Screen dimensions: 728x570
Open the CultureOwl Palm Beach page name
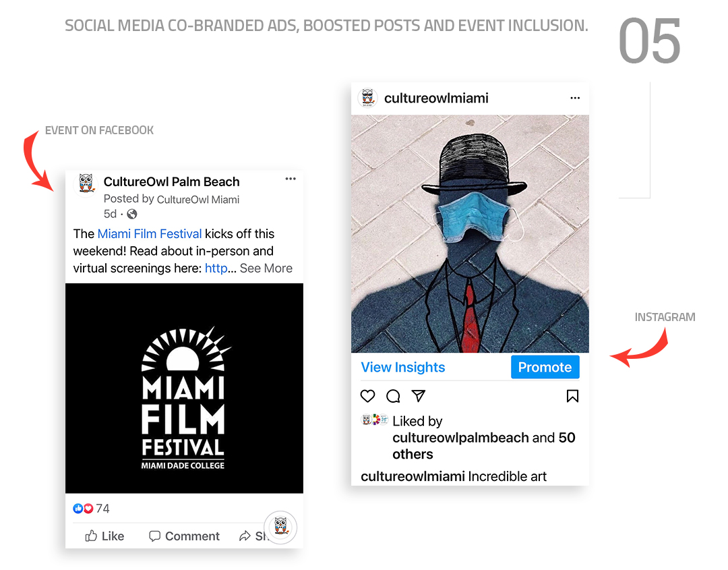[171, 181]
